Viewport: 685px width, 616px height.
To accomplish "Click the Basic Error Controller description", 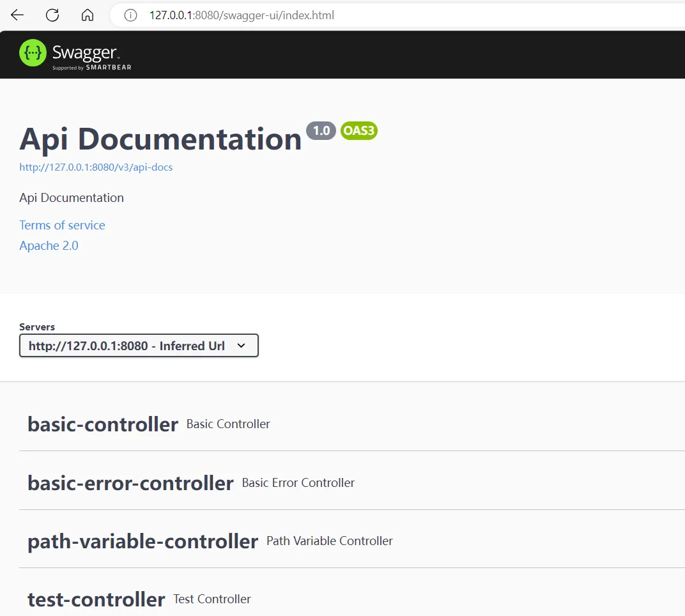I will 298,482.
